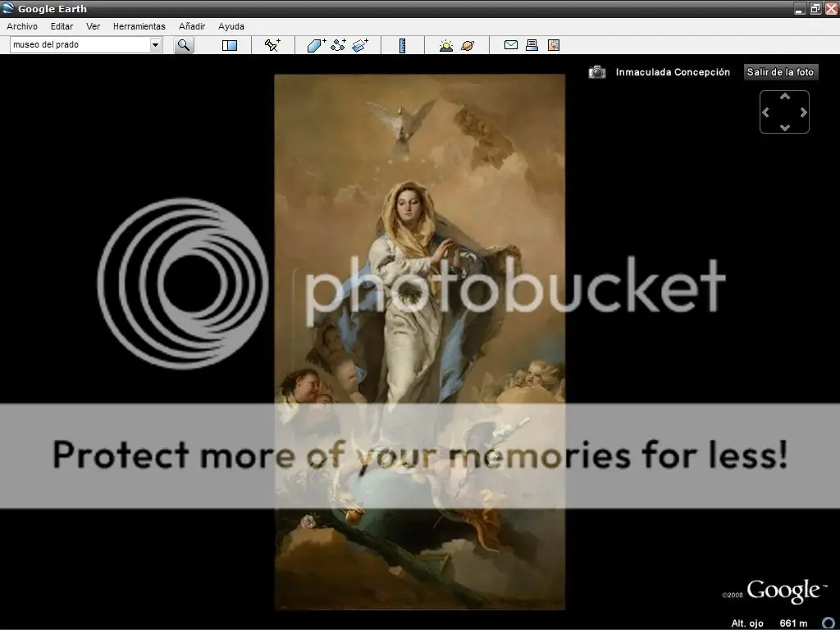Viewport: 840px width, 630px height.
Task: Open the Ayuda menu
Action: click(231, 26)
